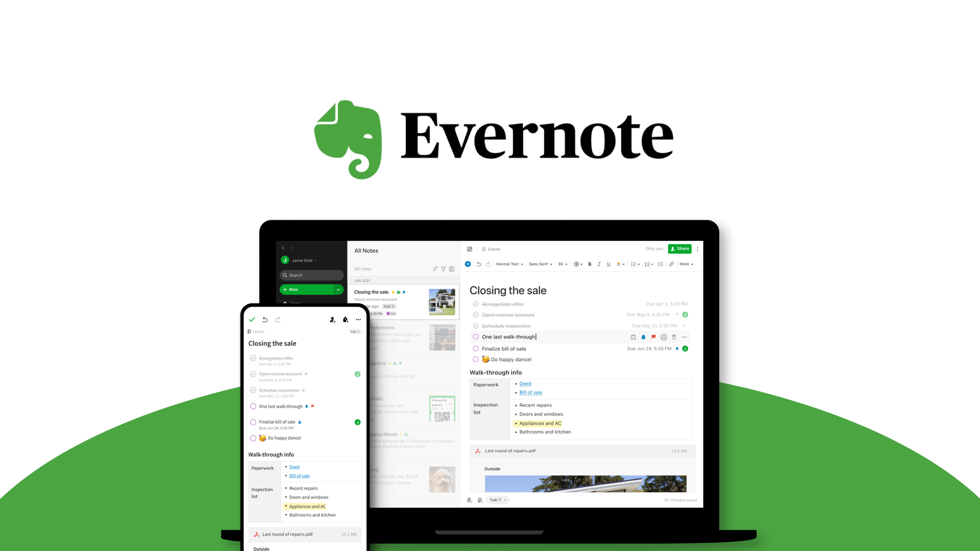Image resolution: width=980 pixels, height=551 pixels.
Task: Select the Clients notebook tab
Action: point(494,249)
